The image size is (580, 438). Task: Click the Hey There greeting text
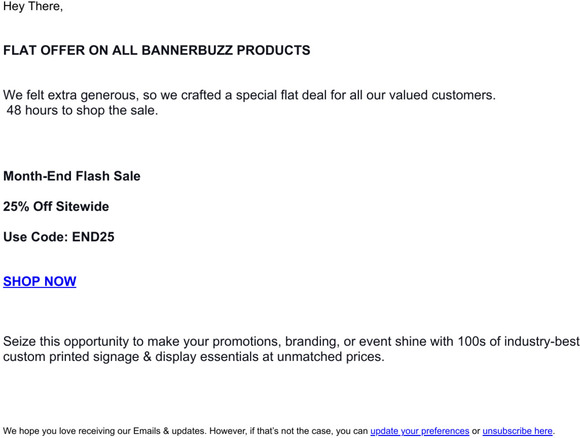[x=33, y=6]
